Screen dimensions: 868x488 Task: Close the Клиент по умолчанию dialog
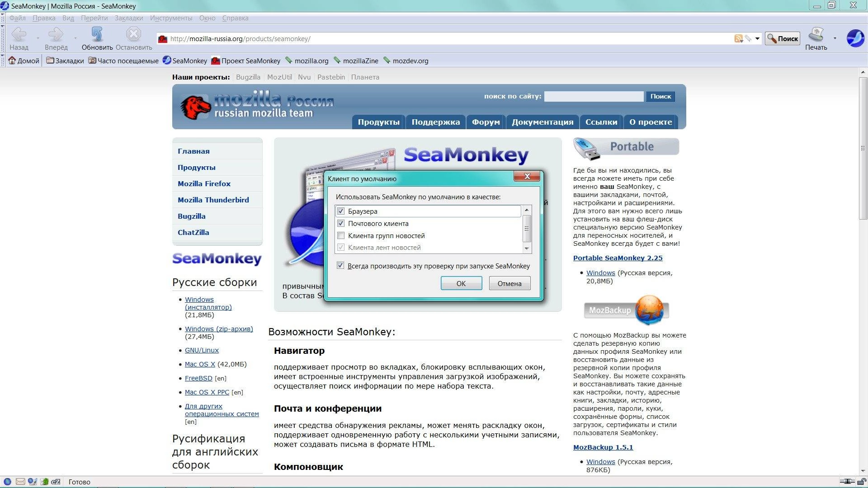click(527, 176)
